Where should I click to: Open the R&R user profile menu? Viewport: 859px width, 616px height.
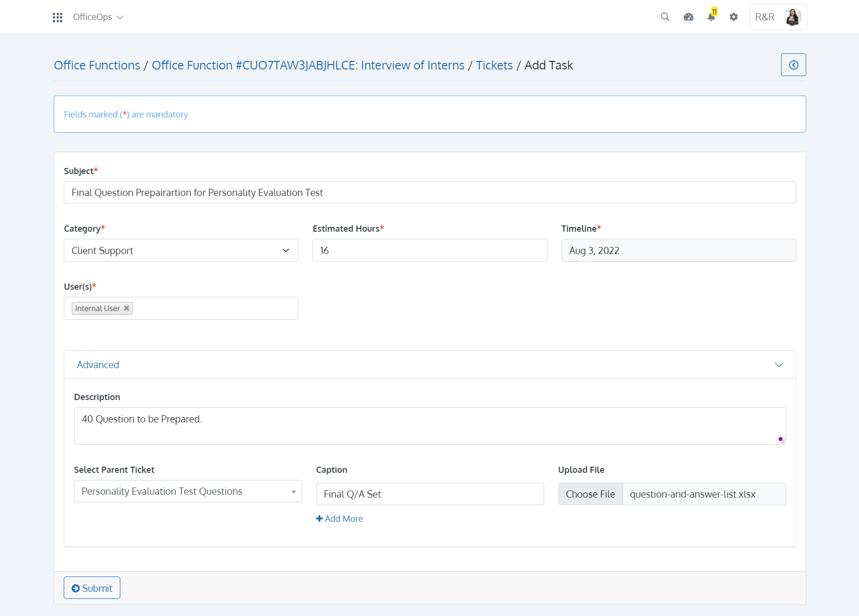[x=778, y=17]
